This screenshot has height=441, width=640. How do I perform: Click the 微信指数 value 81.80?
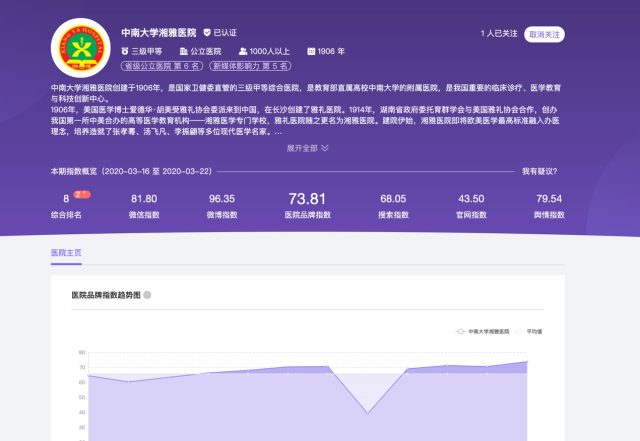pyautogui.click(x=144, y=199)
